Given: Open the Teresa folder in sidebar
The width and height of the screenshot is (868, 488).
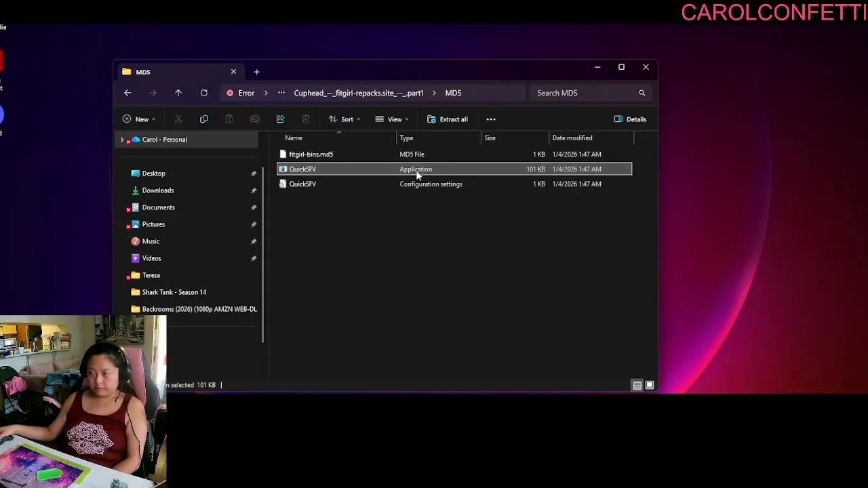Looking at the screenshot, I should pos(151,275).
